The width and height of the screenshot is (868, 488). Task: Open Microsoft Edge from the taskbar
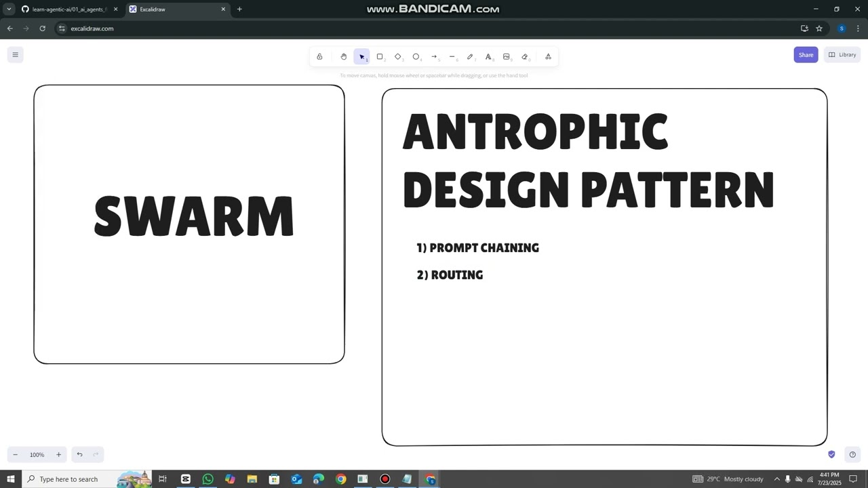319,479
